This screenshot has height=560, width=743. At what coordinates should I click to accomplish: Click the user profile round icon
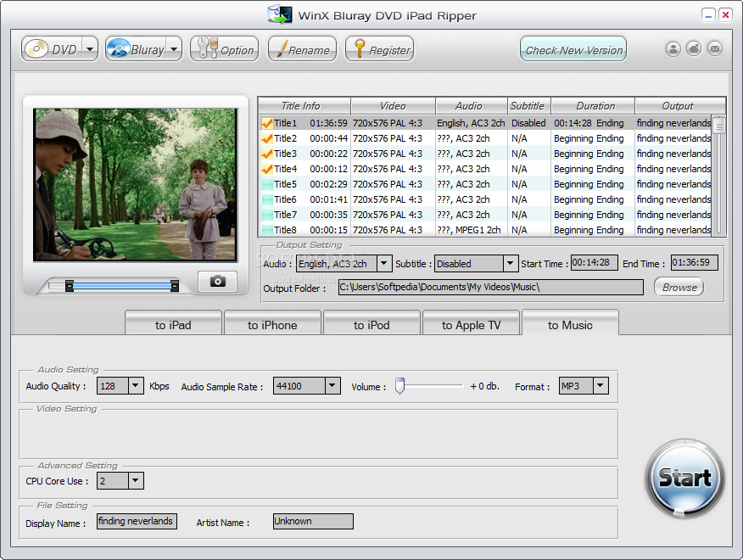(673, 49)
